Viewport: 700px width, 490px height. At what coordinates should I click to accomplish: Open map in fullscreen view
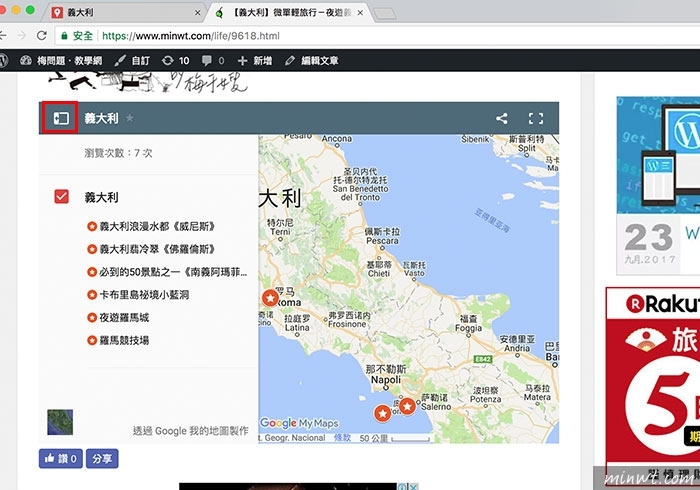click(x=535, y=118)
